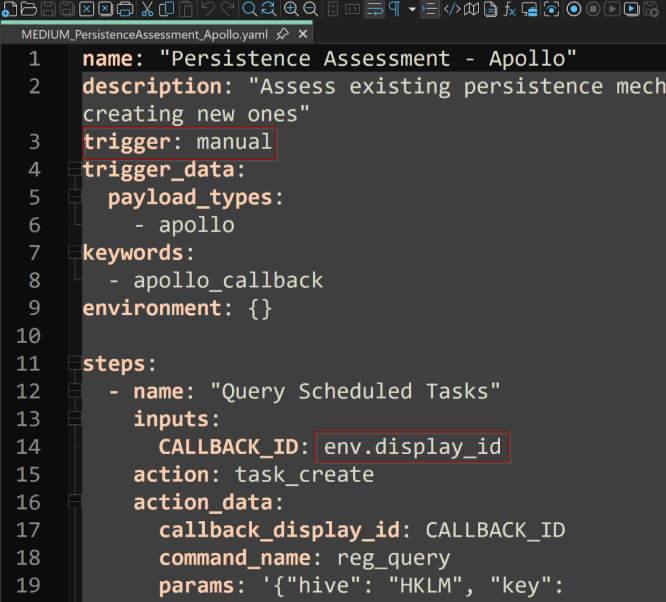Image resolution: width=666 pixels, height=602 pixels.
Task: Collapse the action_data fold marker
Action: click(x=75, y=502)
